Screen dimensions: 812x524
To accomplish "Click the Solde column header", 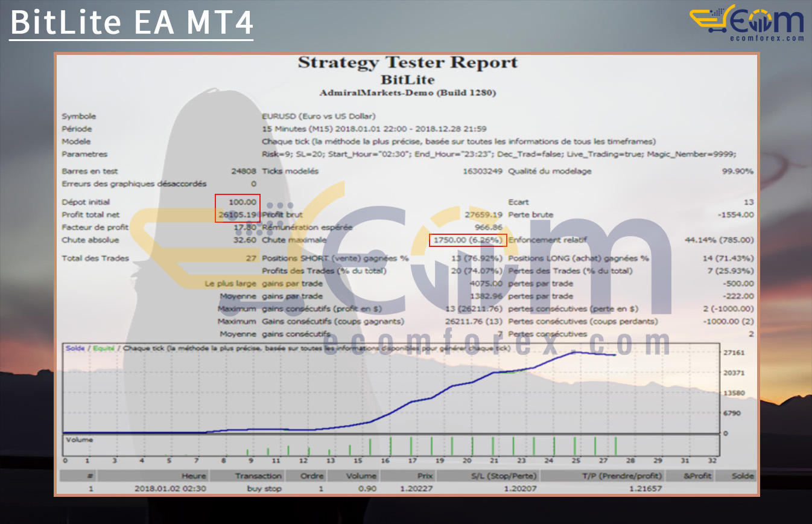I will pyautogui.click(x=742, y=476).
